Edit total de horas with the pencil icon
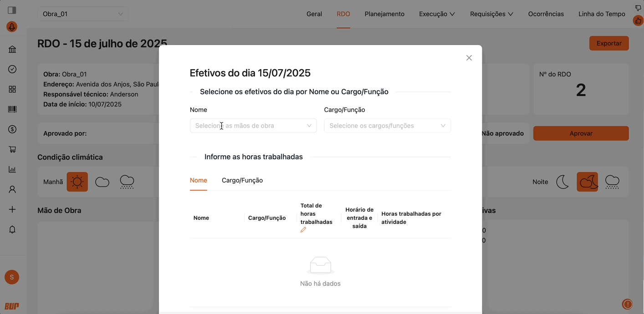Screen dimensions: 644x314 point(303,230)
